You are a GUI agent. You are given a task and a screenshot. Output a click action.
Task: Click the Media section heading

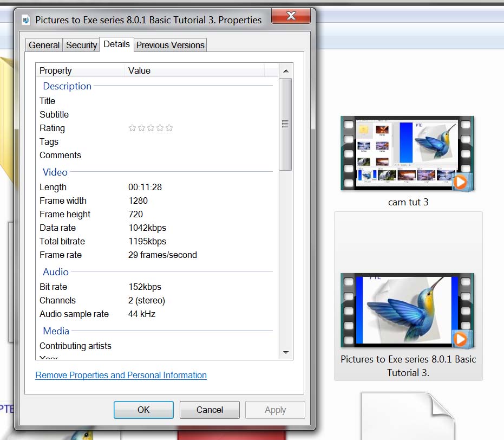(x=56, y=331)
